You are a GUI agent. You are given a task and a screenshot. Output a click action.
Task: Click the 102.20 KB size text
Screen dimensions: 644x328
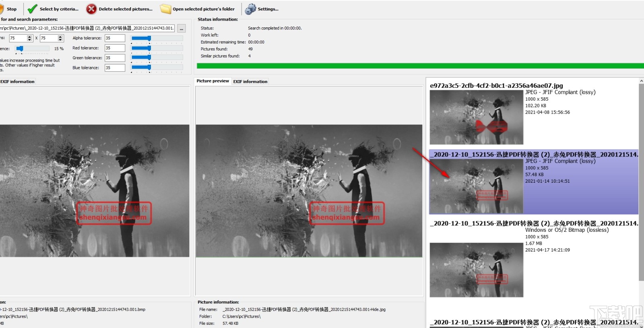tap(536, 106)
